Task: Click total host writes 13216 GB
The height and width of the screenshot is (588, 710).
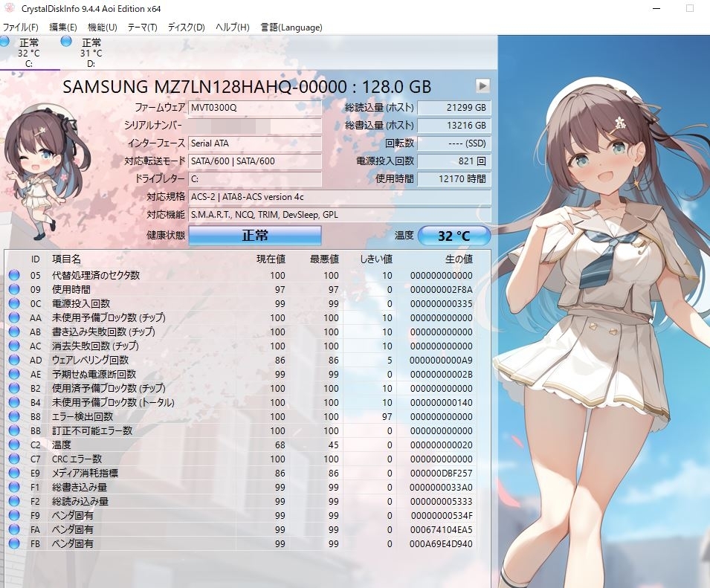Action: coord(454,126)
